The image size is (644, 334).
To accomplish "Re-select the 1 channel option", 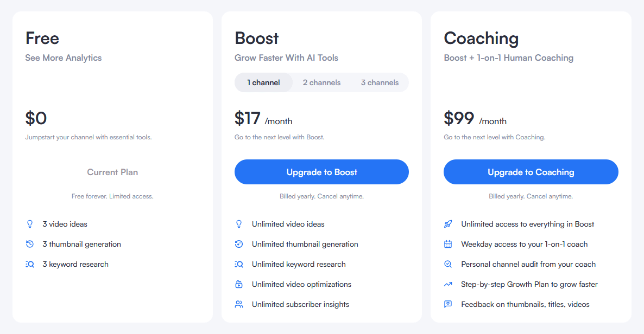I will [264, 82].
